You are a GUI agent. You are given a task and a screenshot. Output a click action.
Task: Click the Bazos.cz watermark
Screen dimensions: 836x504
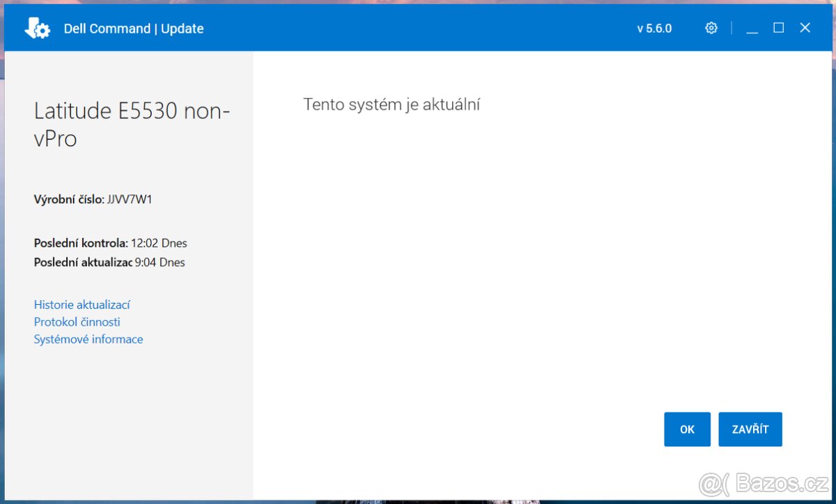point(765,483)
